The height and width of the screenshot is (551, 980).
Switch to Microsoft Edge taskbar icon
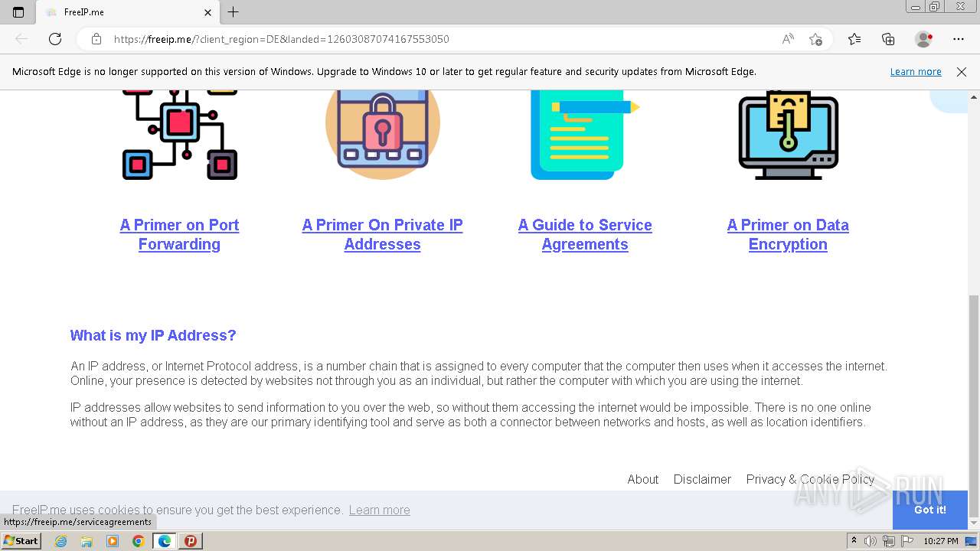click(x=165, y=540)
